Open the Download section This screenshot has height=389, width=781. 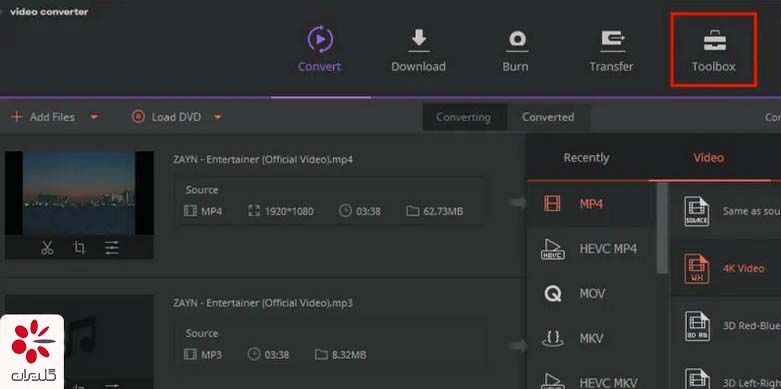[x=418, y=50]
